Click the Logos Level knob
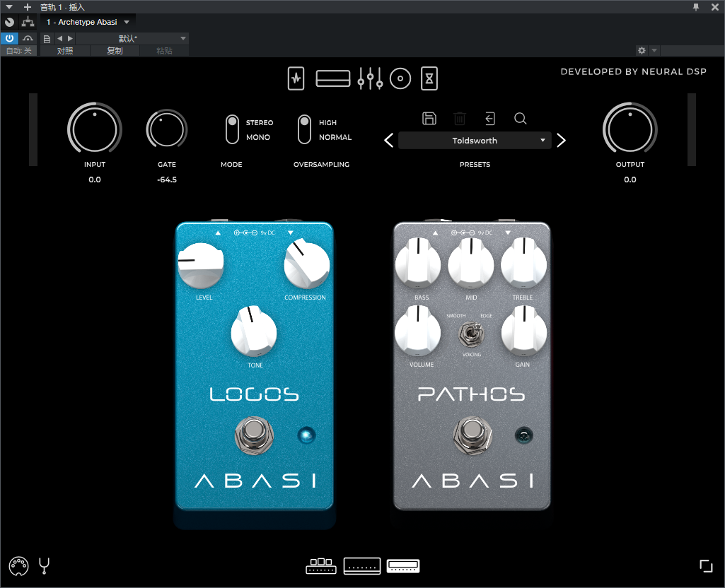 point(201,266)
